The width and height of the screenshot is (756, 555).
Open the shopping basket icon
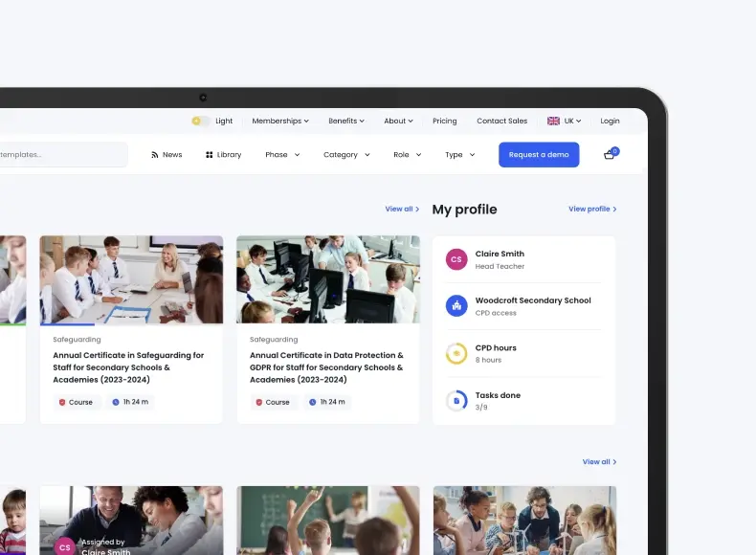610,155
